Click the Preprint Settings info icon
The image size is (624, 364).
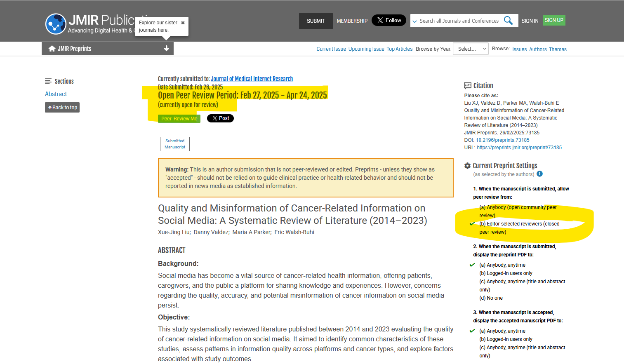tap(539, 174)
